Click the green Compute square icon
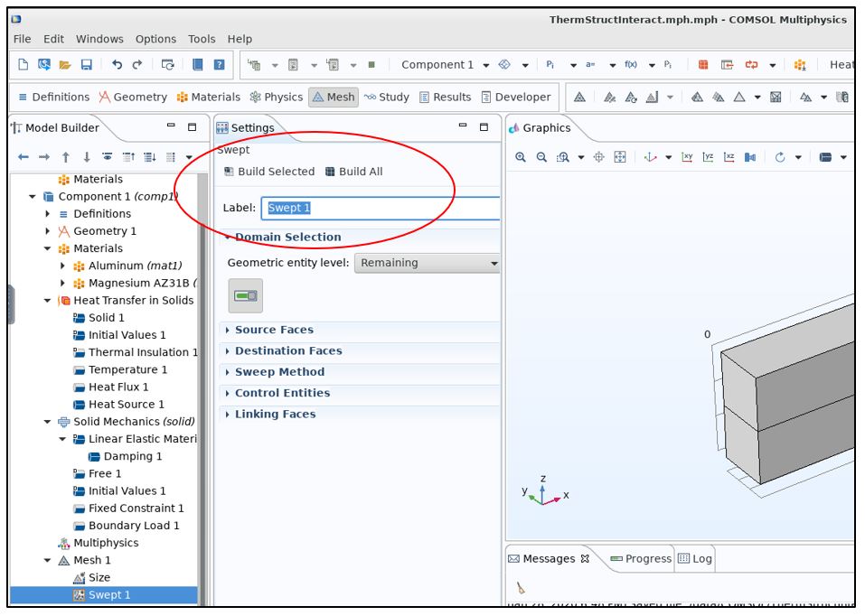 pyautogui.click(x=371, y=64)
